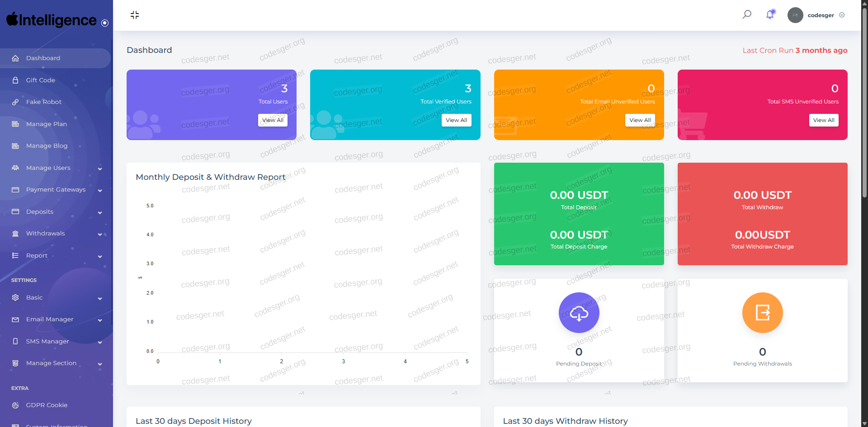Click the fullscreen collapse icon

[x=135, y=15]
